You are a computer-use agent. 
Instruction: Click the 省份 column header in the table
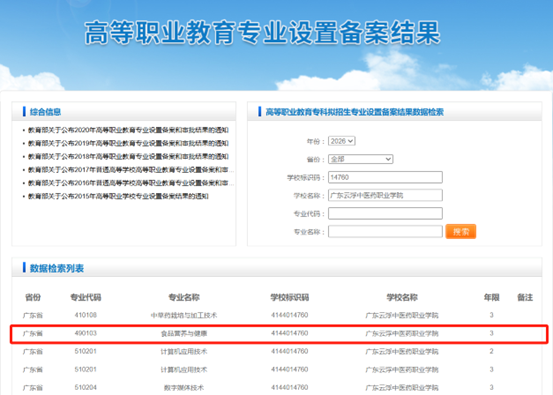[33, 297]
